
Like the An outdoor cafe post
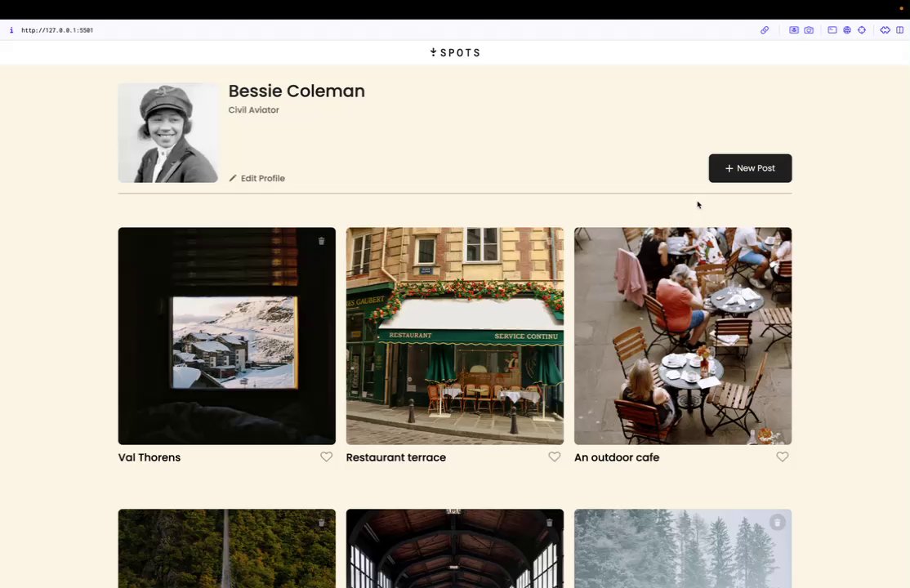coord(783,457)
